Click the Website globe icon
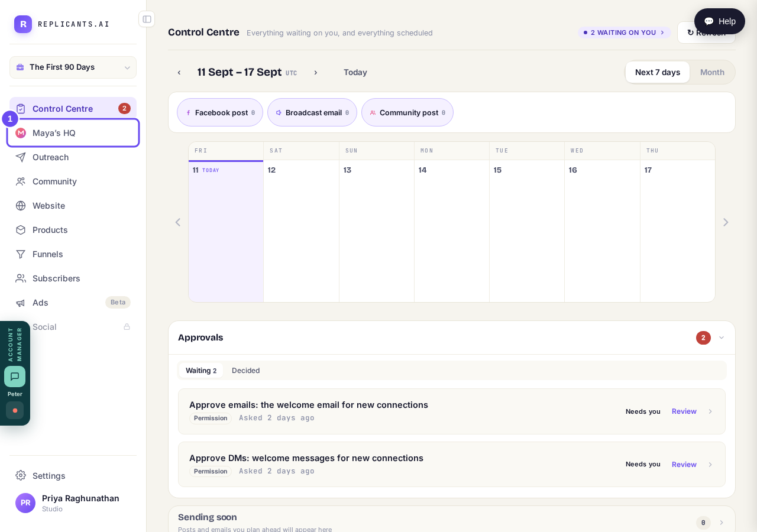Image resolution: width=757 pixels, height=532 pixels. point(21,206)
